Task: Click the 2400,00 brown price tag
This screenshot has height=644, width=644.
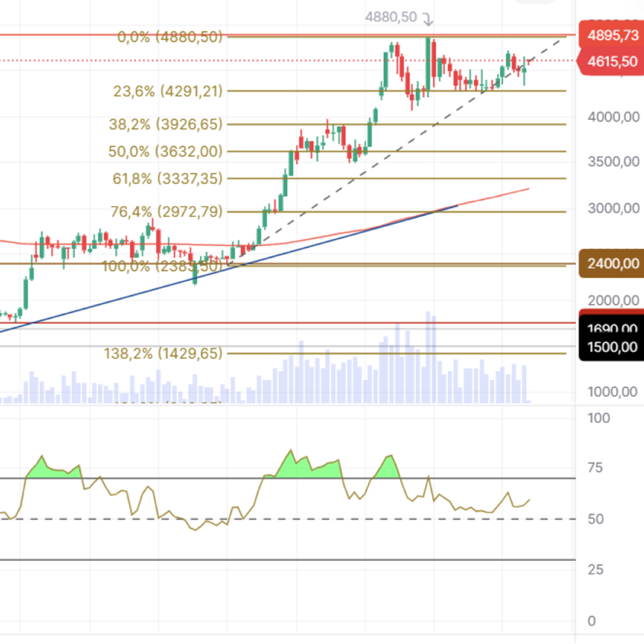Action: 612,263
